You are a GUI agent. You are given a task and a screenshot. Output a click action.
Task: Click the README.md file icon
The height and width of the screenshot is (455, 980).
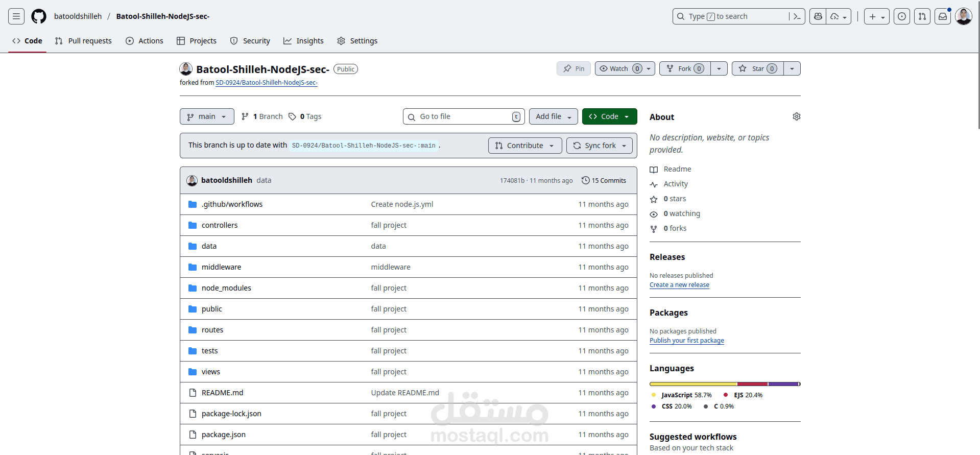tap(193, 393)
